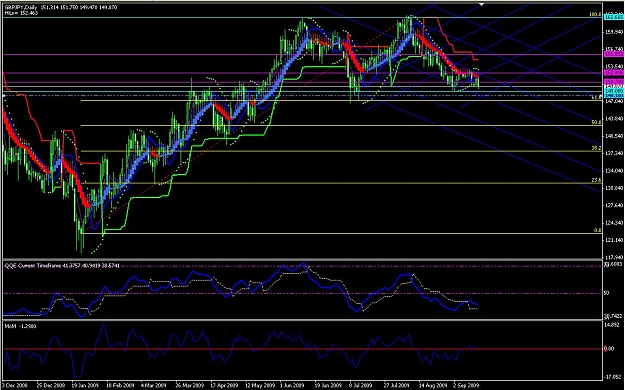Click the Fibonacci 100.0 level label
Viewport: 625px width, 390px height.
(x=595, y=14)
